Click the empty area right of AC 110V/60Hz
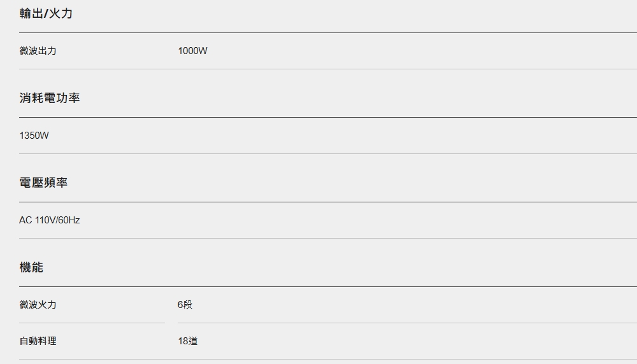Screen dimensions: 637x364 pyautogui.click(x=358, y=220)
